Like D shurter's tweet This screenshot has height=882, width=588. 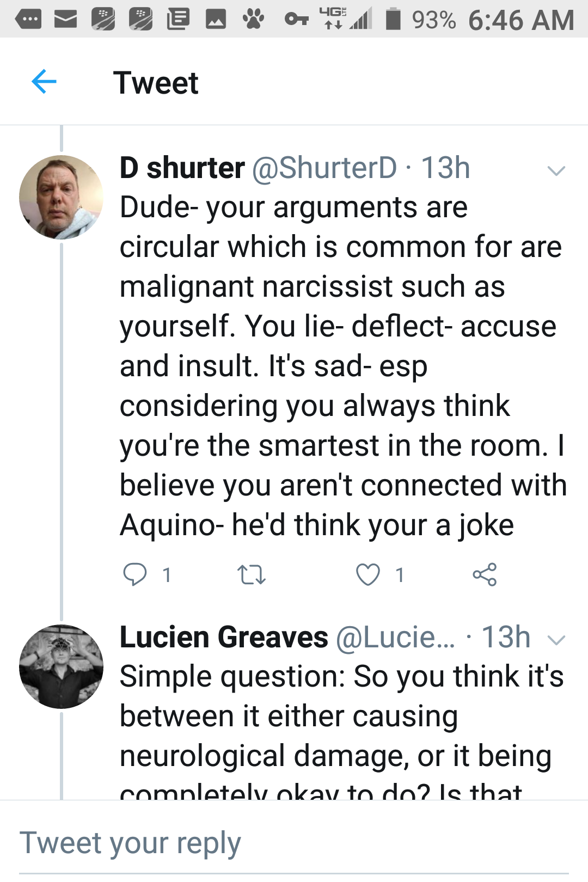coord(368,574)
